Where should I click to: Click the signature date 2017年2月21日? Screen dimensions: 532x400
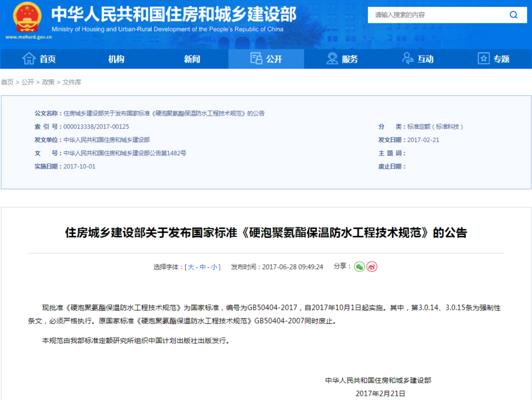[380, 394]
